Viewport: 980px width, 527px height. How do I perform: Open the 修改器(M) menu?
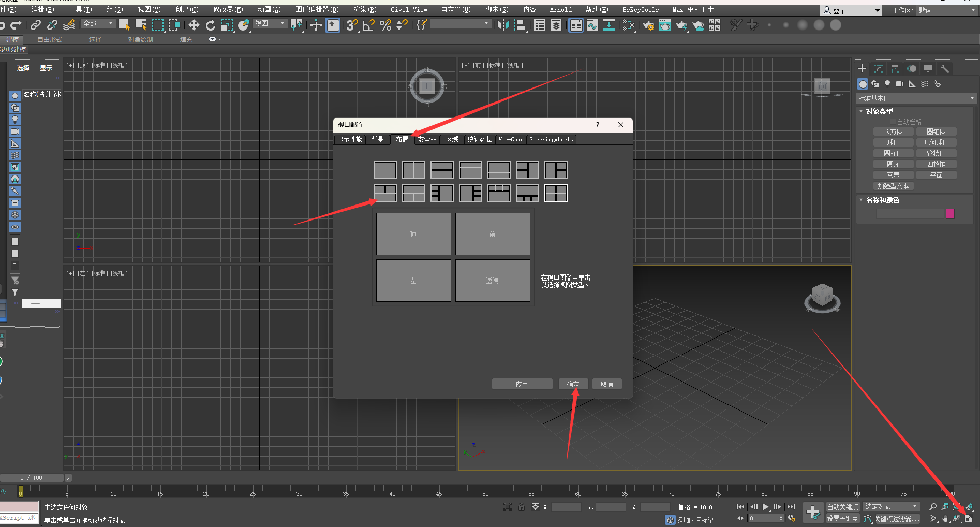pos(228,9)
